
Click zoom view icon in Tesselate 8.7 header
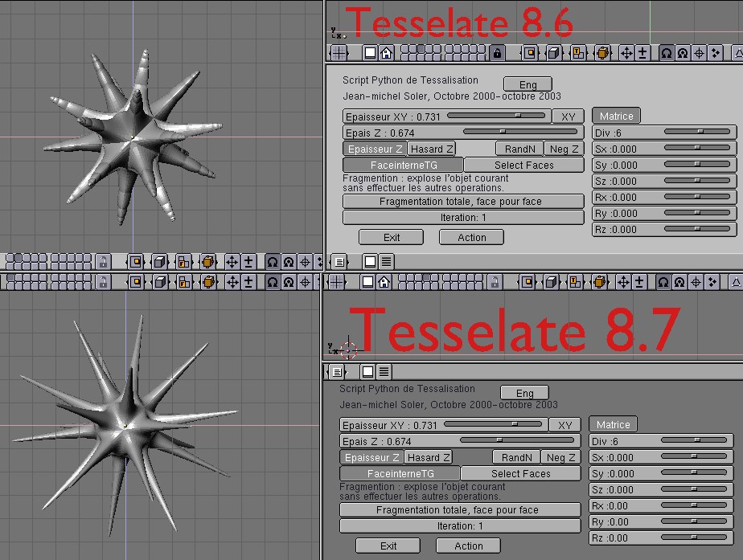pyautogui.click(x=639, y=282)
